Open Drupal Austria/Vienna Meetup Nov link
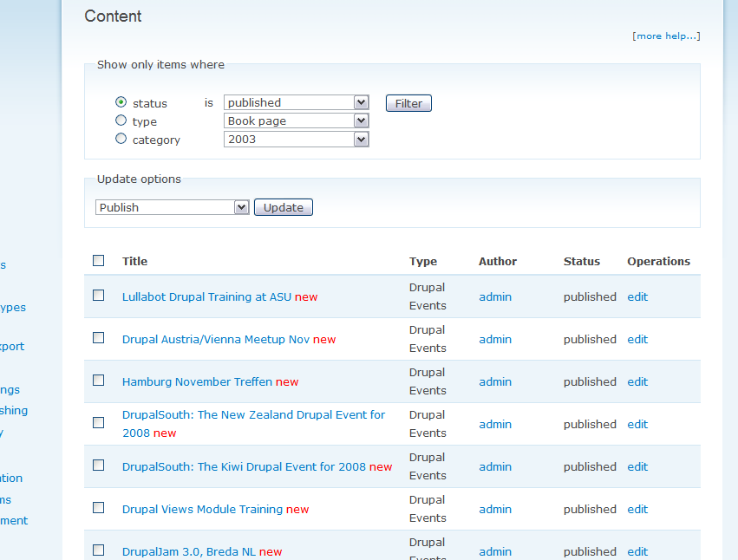The height and width of the screenshot is (560, 738). pos(216,339)
